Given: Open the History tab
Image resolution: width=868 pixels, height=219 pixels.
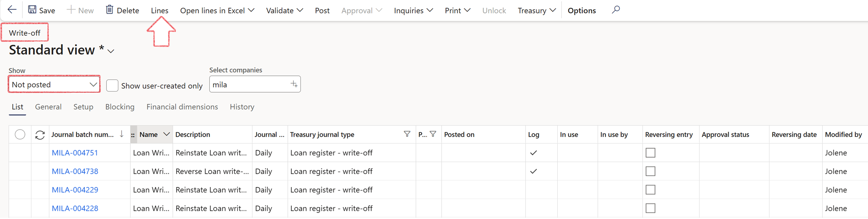Looking at the screenshot, I should (242, 107).
